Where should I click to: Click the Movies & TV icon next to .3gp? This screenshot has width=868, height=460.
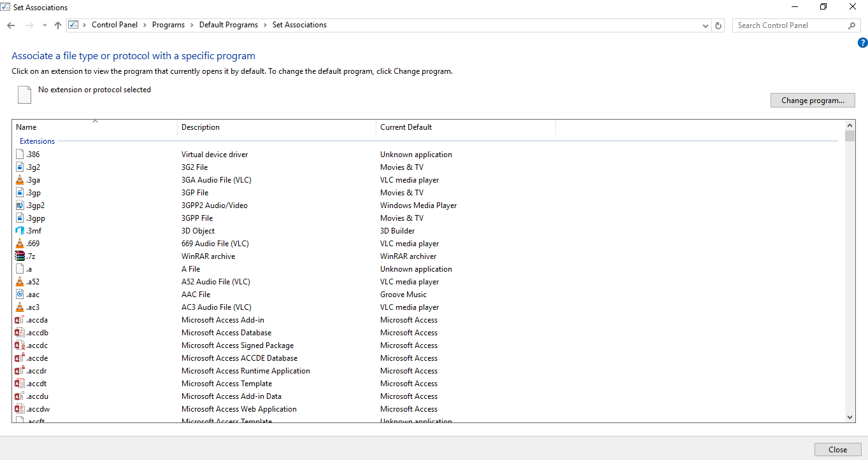(x=19, y=192)
